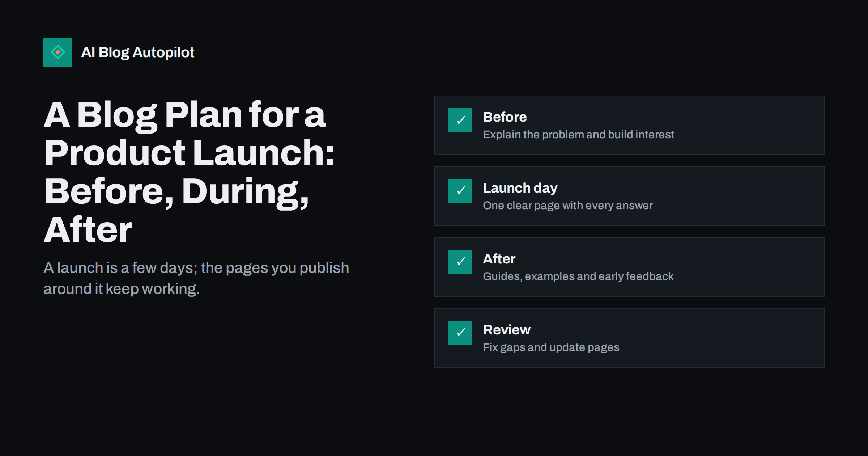
Task: Click the AI Blog Autopilot brand name
Action: (137, 52)
